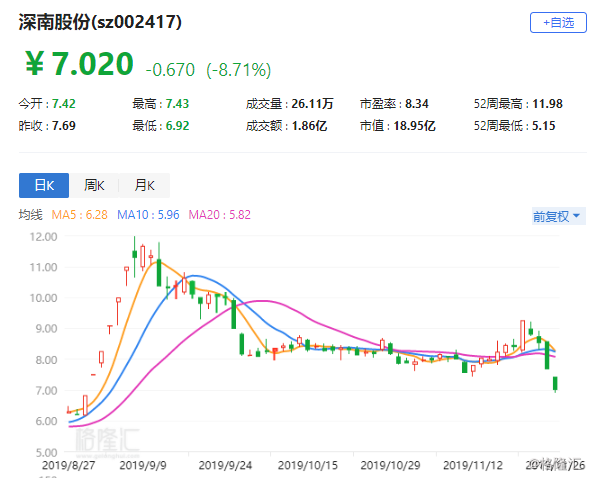Click the tall candlestick peak near 12.00
This screenshot has height=478, width=589.
point(134,254)
